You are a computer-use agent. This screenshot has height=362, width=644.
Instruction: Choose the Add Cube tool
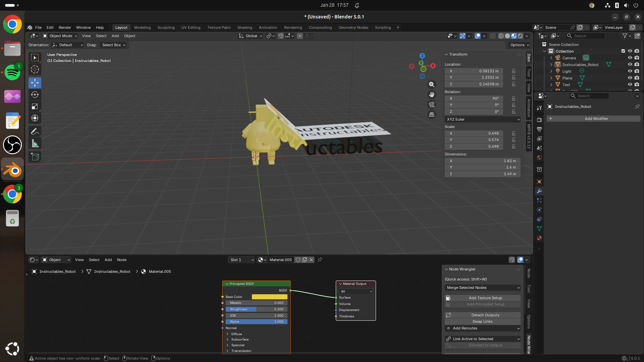35,157
